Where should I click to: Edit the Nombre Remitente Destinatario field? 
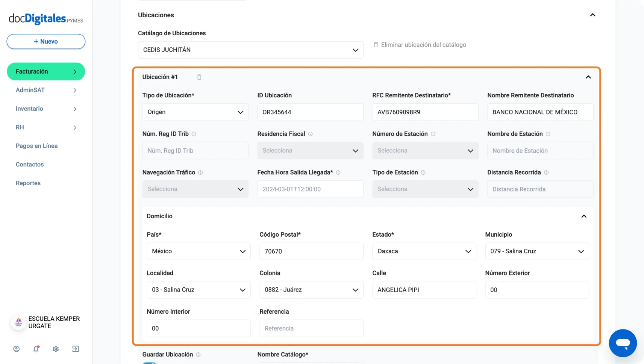[x=541, y=112]
